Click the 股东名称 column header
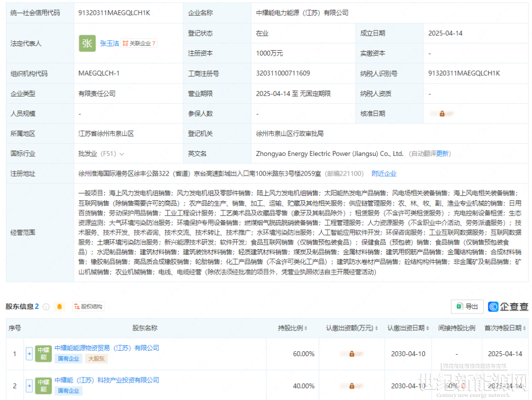532x400 pixels. [145, 328]
